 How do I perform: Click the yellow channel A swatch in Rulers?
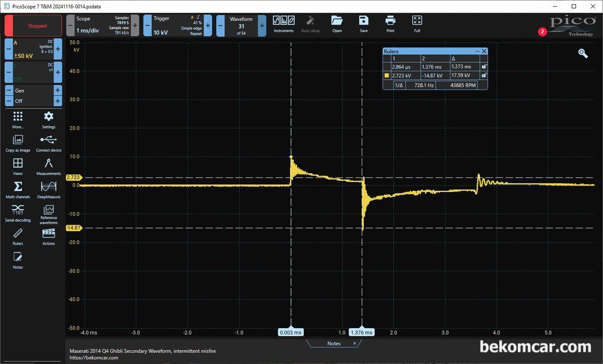[x=387, y=75]
